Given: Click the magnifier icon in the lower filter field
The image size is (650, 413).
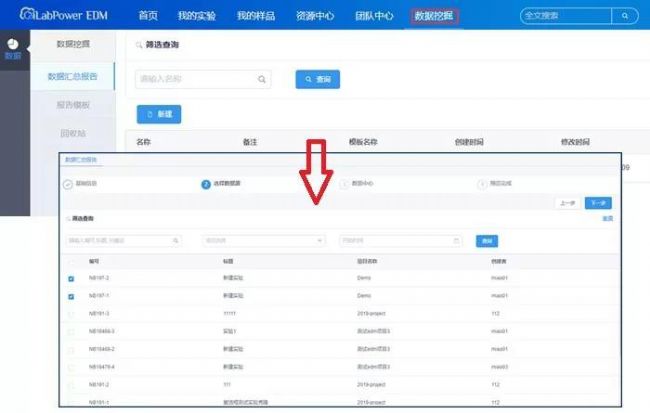Looking at the screenshot, I should click(176, 240).
